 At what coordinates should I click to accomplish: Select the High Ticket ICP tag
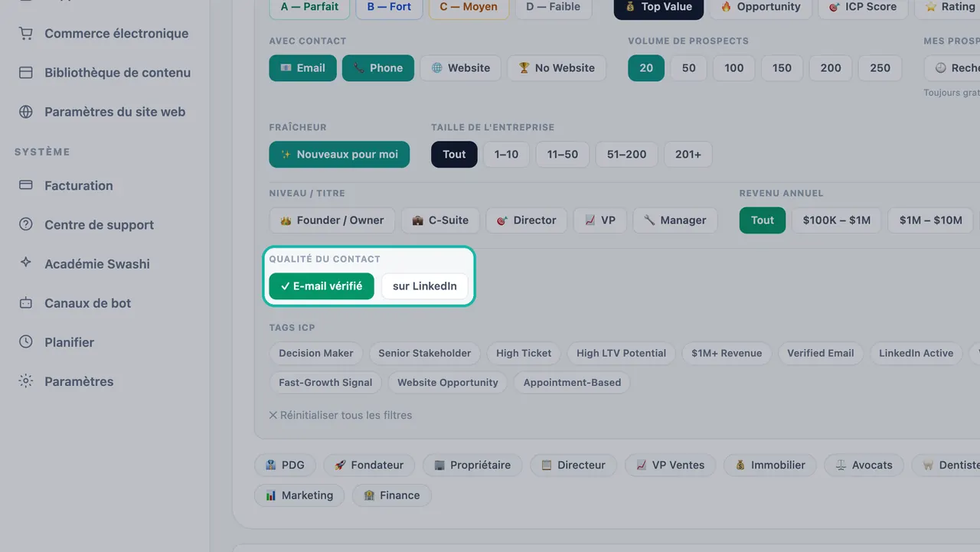pos(524,354)
